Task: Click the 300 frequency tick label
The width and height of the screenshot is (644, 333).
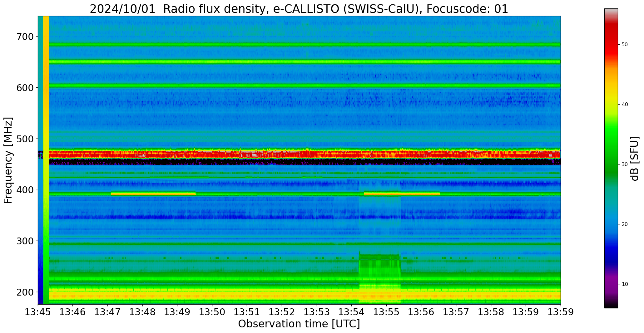Action: point(25,241)
